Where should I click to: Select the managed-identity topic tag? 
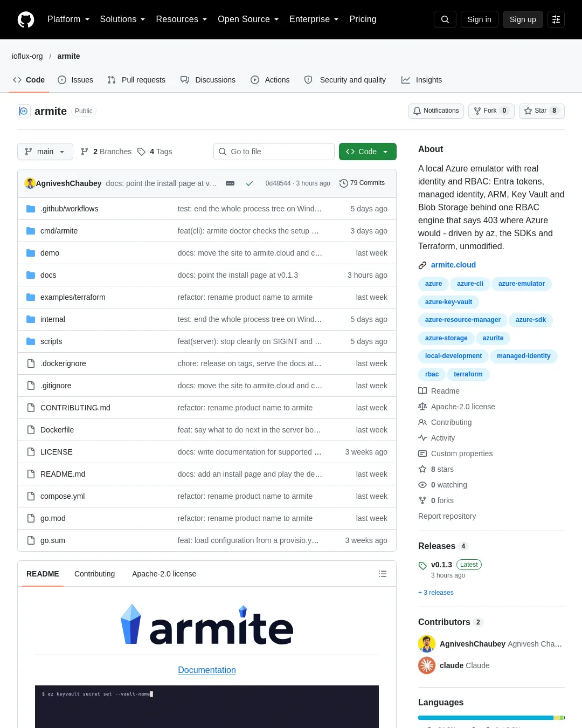pyautogui.click(x=524, y=356)
